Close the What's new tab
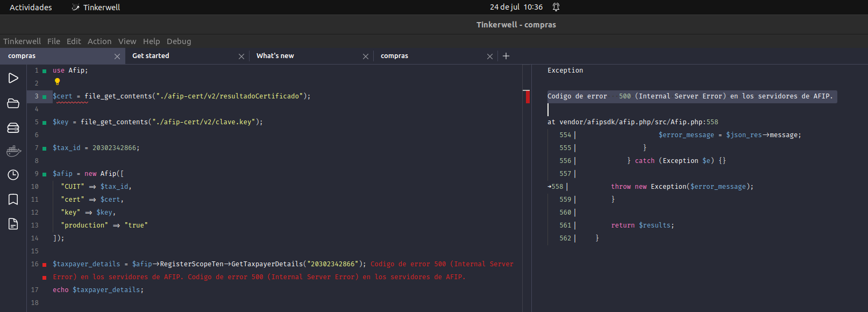 click(366, 56)
